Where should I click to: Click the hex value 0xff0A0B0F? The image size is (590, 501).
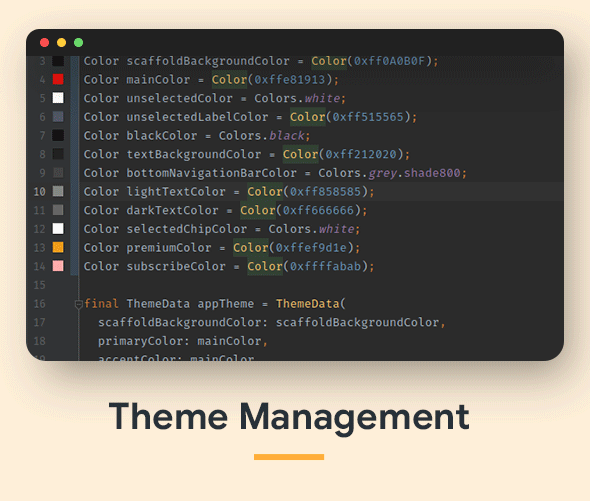tap(389, 61)
